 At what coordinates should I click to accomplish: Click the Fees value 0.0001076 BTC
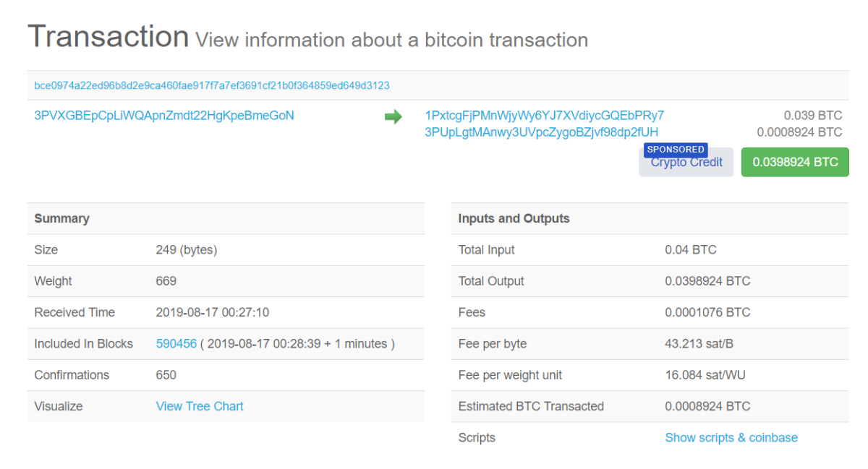707,313
